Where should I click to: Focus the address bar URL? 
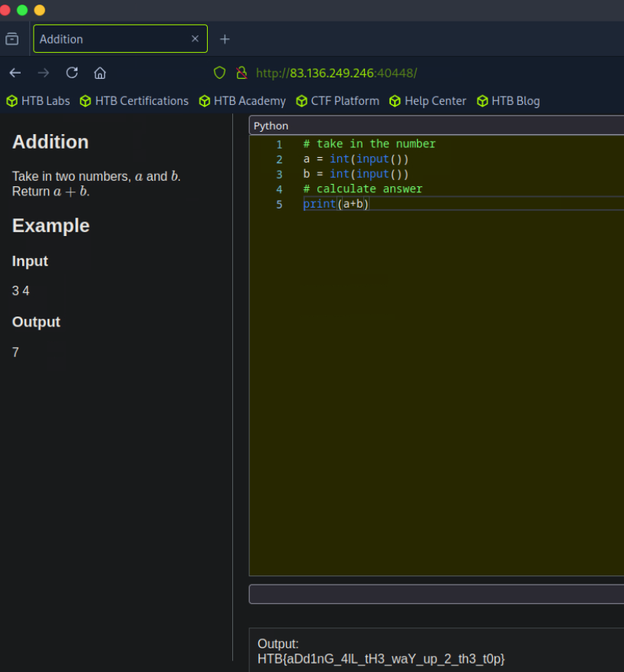[337, 74]
